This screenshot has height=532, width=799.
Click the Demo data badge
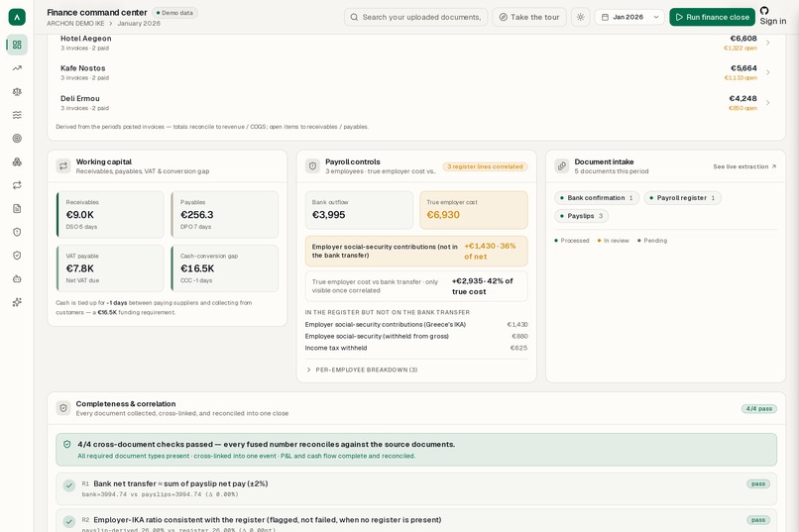(174, 13)
